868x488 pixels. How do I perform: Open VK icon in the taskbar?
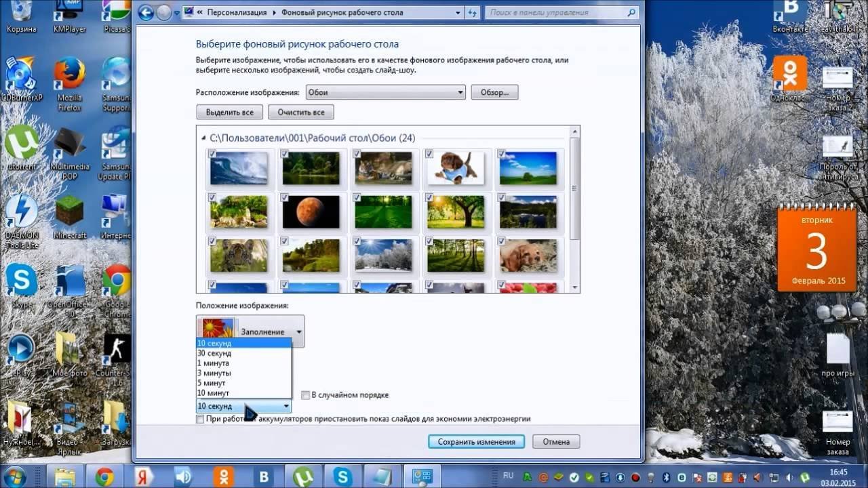[263, 476]
